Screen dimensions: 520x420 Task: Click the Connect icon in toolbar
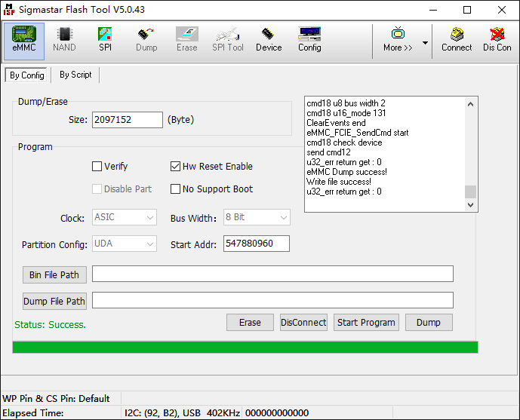pos(457,40)
